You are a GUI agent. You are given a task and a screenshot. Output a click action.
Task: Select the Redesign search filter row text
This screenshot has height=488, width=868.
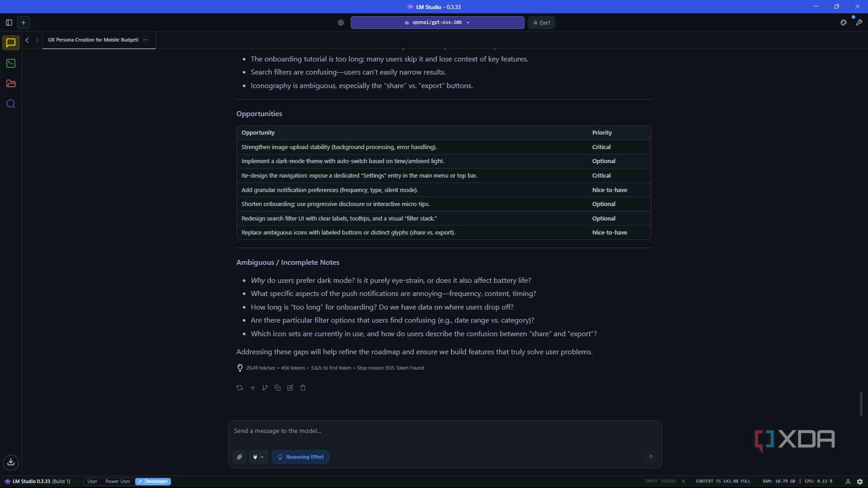pos(339,218)
